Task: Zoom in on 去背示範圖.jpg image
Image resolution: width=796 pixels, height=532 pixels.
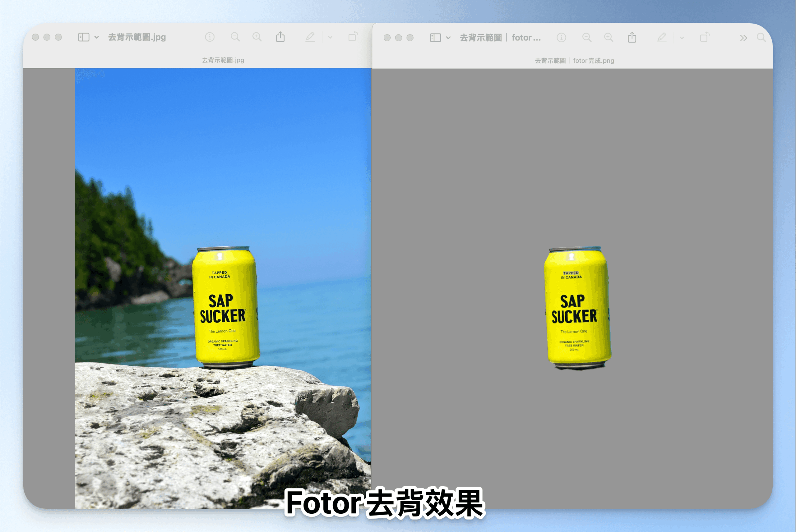Action: [x=257, y=37]
